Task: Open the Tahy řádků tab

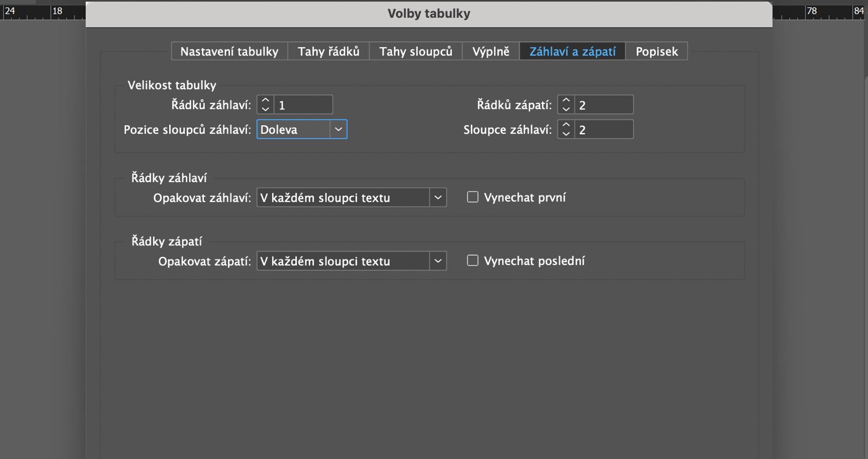Action: [x=329, y=51]
